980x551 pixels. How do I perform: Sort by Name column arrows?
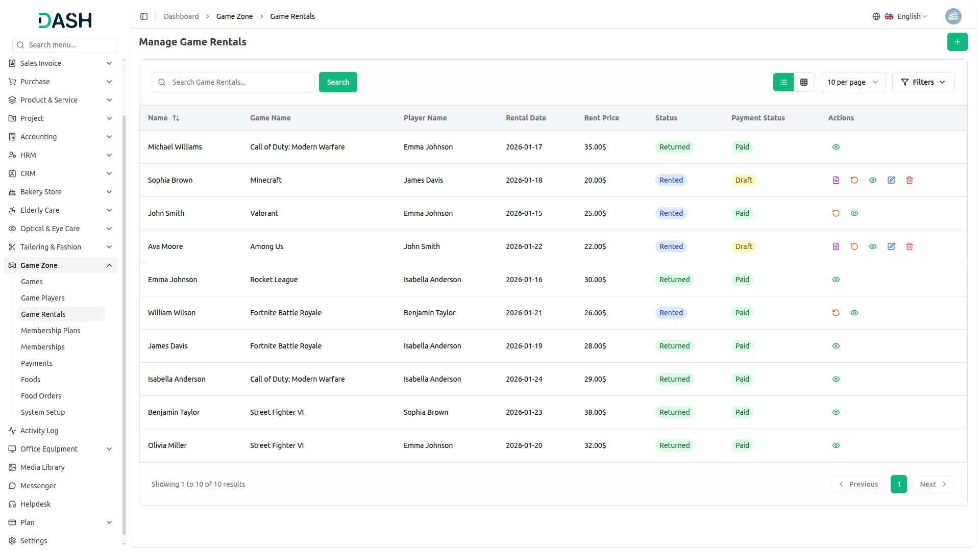[x=176, y=118]
